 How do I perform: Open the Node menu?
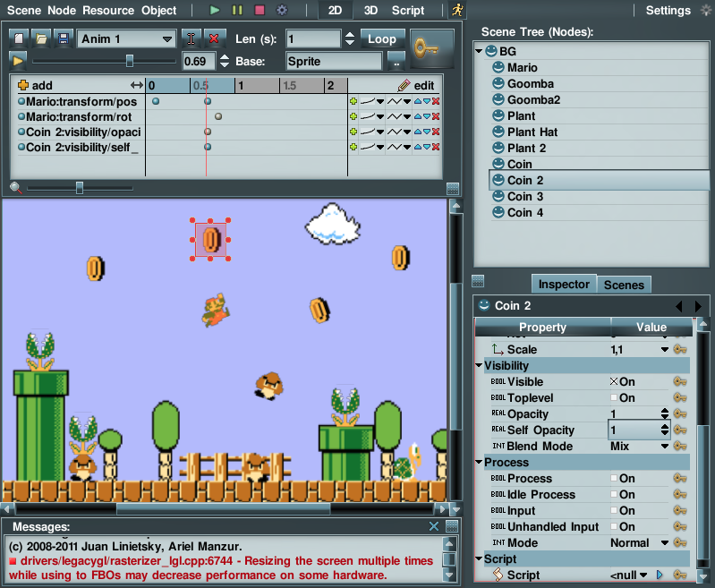[62, 10]
